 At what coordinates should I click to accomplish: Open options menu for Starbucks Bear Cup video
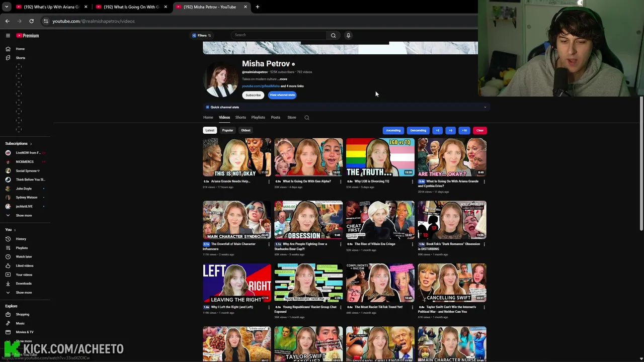[341, 244]
